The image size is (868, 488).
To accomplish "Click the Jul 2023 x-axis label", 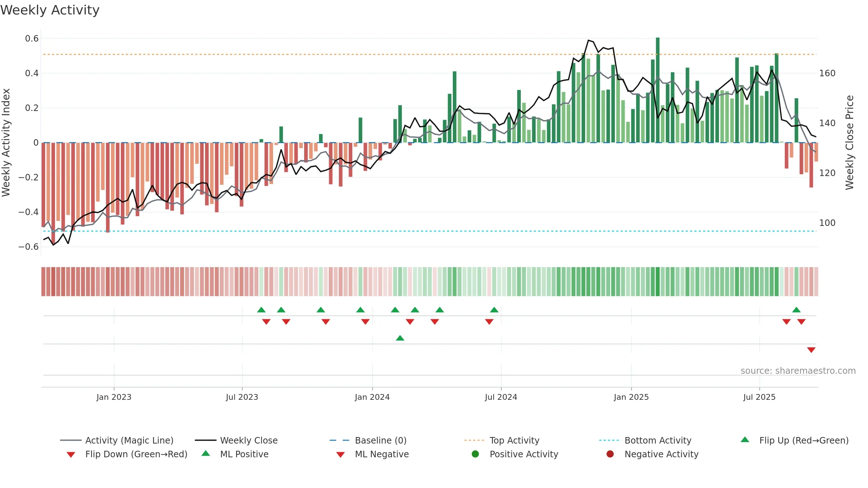I will (242, 397).
